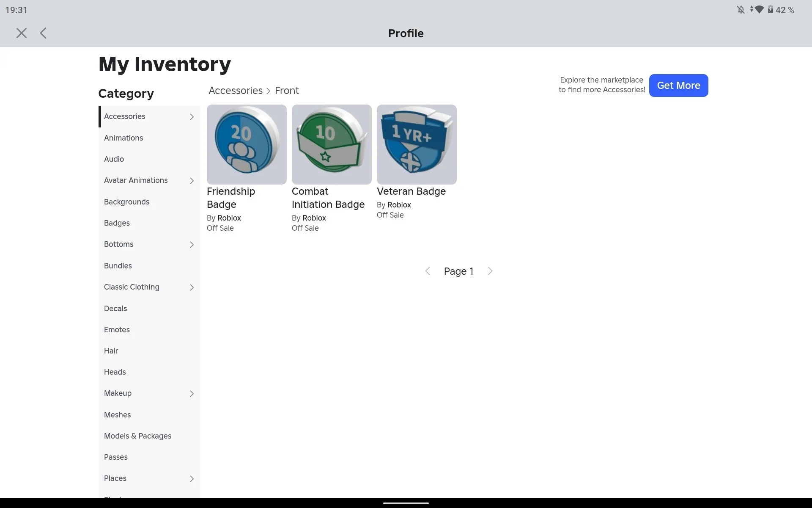Select the Emotes category
The width and height of the screenshot is (812, 508).
(149, 330)
